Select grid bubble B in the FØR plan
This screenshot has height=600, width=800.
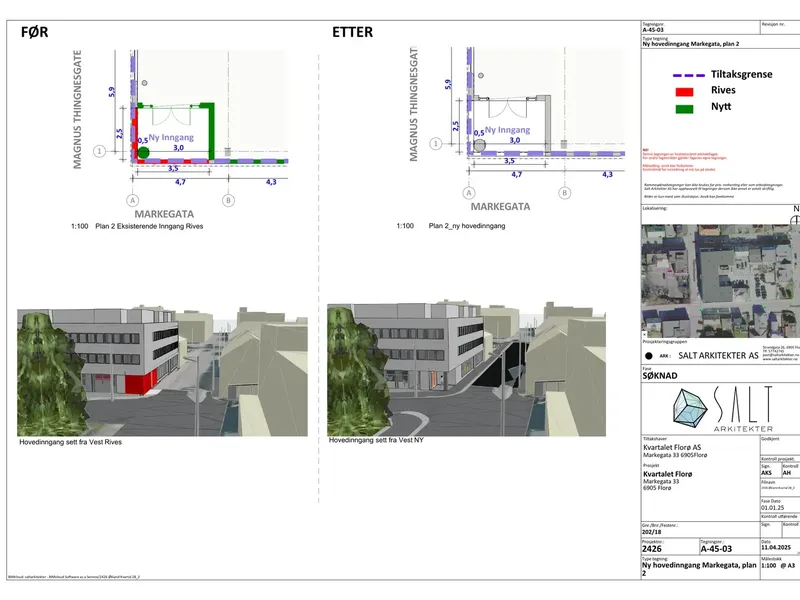tap(228, 201)
